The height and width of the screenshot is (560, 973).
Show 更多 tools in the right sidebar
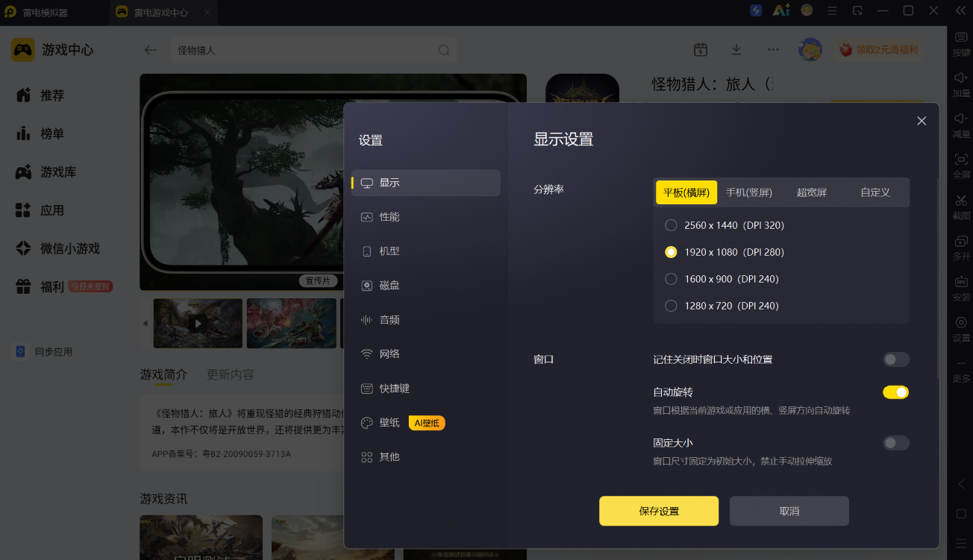961,370
